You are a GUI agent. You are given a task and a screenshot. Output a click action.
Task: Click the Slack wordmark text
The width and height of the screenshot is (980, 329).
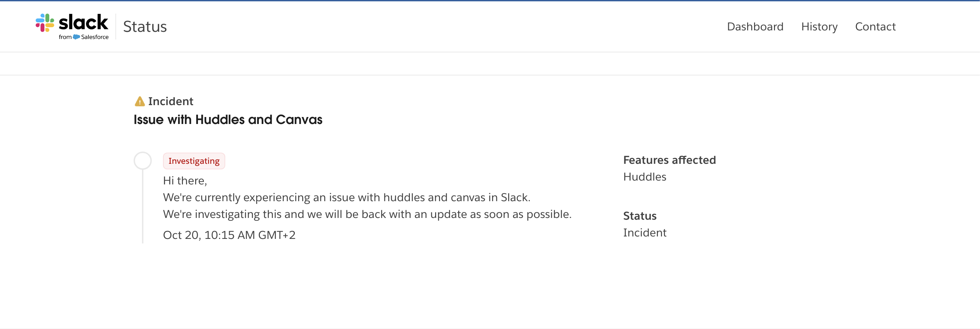(x=83, y=22)
